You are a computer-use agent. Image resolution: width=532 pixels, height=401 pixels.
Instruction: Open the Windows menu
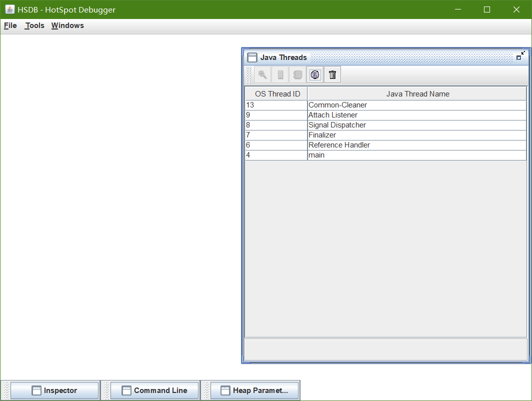(x=67, y=25)
